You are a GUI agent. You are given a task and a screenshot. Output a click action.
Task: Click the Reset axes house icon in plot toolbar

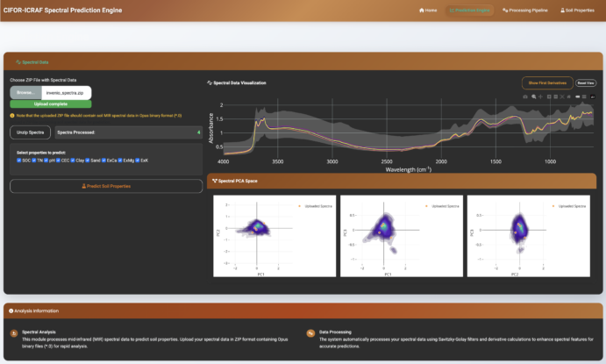pos(568,96)
